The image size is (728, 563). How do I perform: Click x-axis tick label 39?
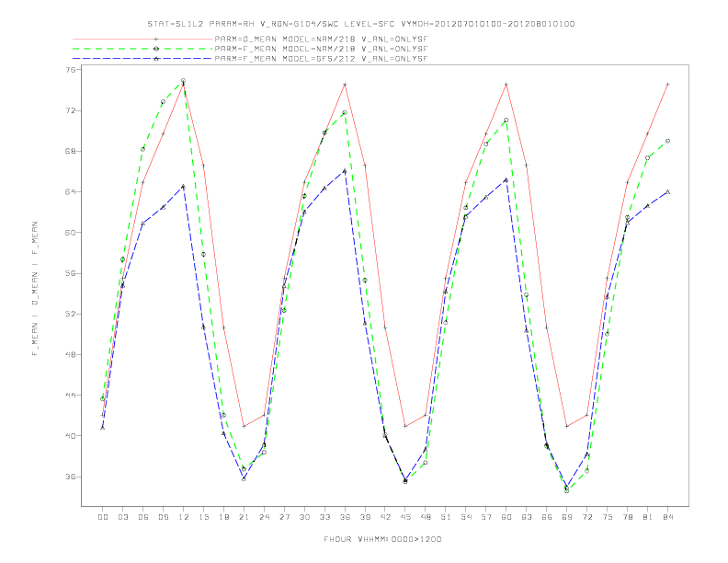(x=366, y=517)
